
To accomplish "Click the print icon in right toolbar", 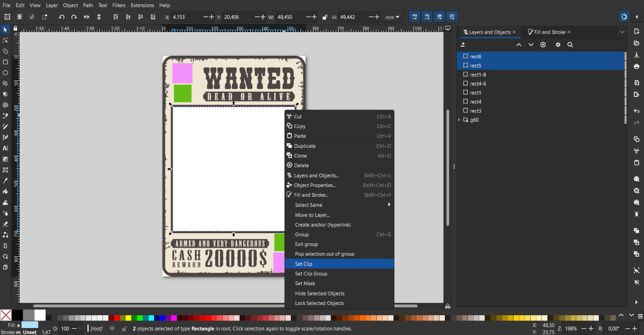I will [636, 66].
